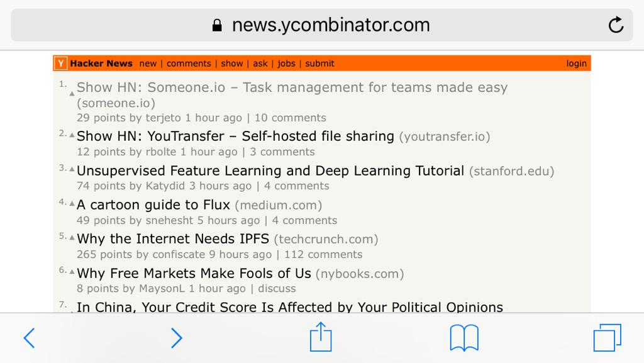Open the (nybooks.com) domain link
The width and height of the screenshot is (644, 363).
pos(360,274)
